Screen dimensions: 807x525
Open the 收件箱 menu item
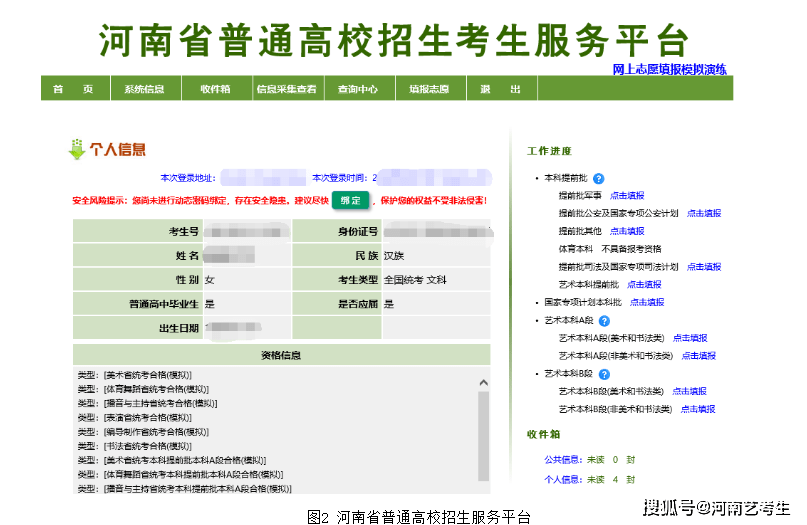click(217, 89)
